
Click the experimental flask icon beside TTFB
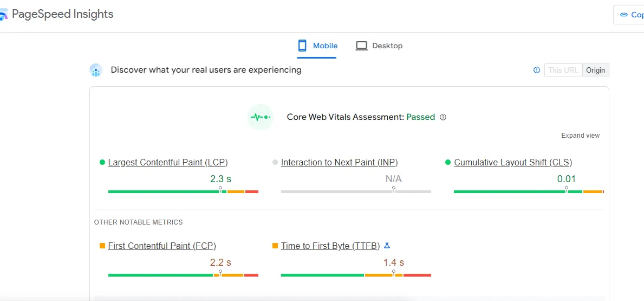point(387,246)
